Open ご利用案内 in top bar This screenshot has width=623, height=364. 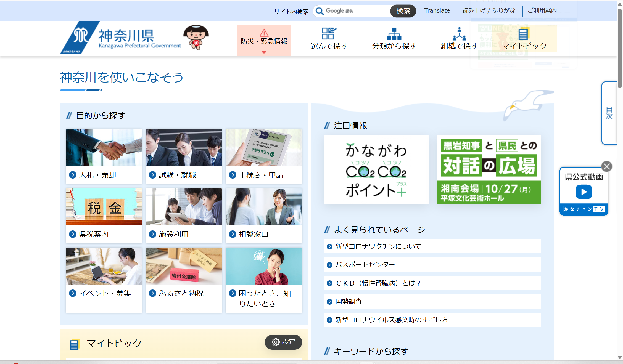click(542, 11)
